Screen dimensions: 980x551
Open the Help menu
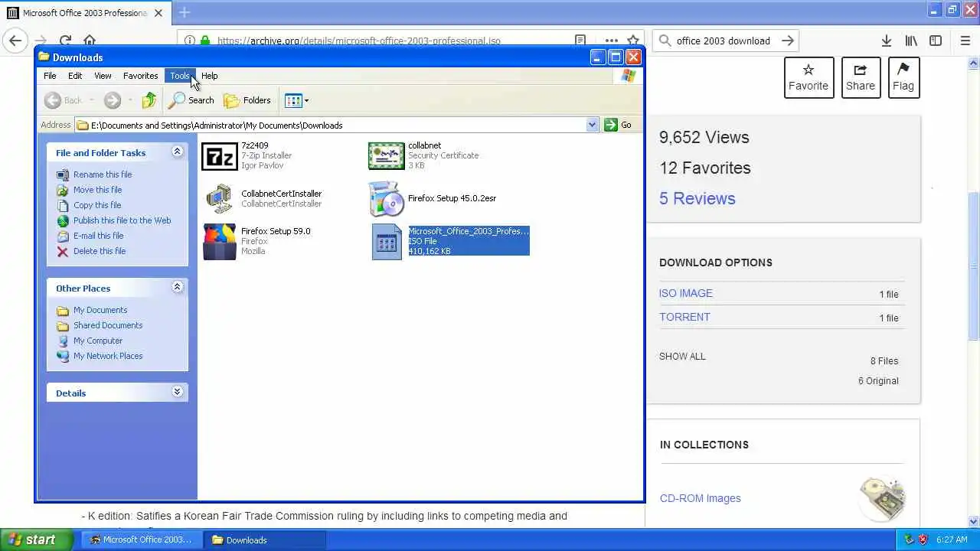tap(209, 76)
